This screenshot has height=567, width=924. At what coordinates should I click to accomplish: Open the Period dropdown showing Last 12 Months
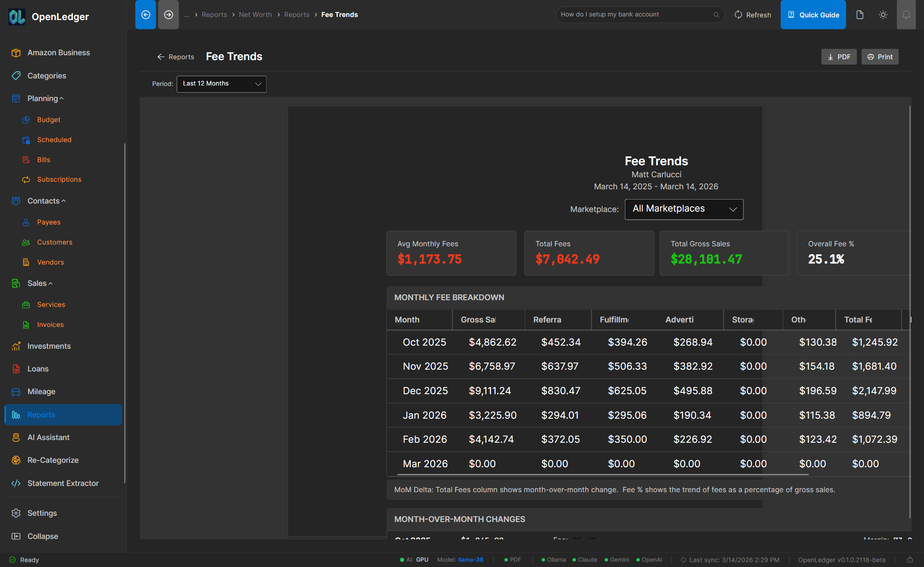[x=221, y=84]
